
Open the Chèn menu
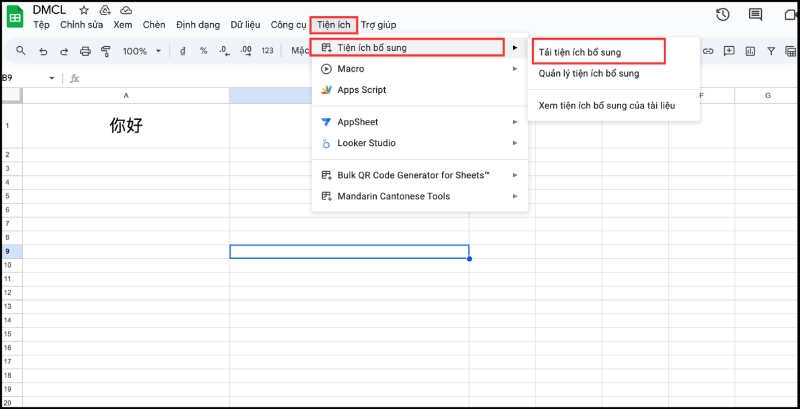click(x=154, y=24)
